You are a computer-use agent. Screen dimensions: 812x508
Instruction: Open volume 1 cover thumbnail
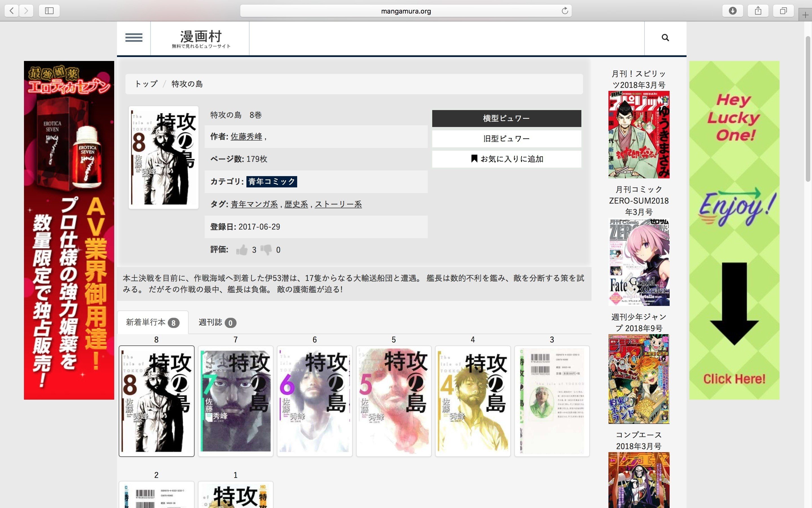click(x=235, y=494)
